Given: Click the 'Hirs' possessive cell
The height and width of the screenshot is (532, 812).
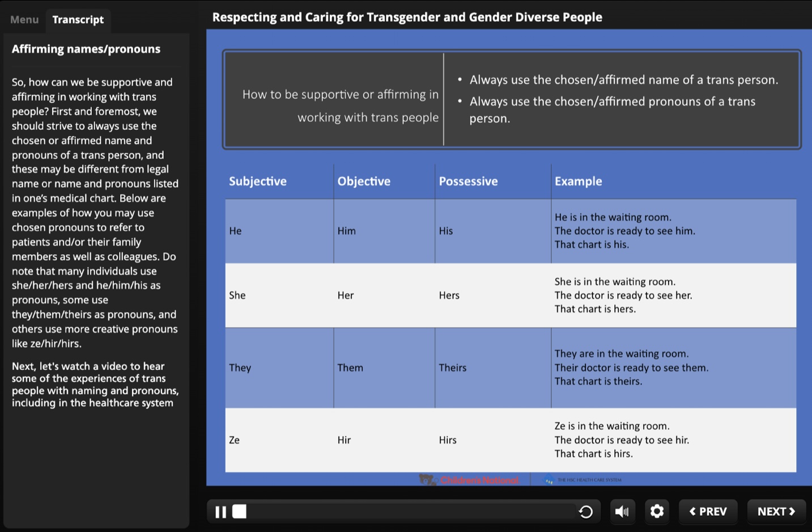Looking at the screenshot, I should (448, 440).
